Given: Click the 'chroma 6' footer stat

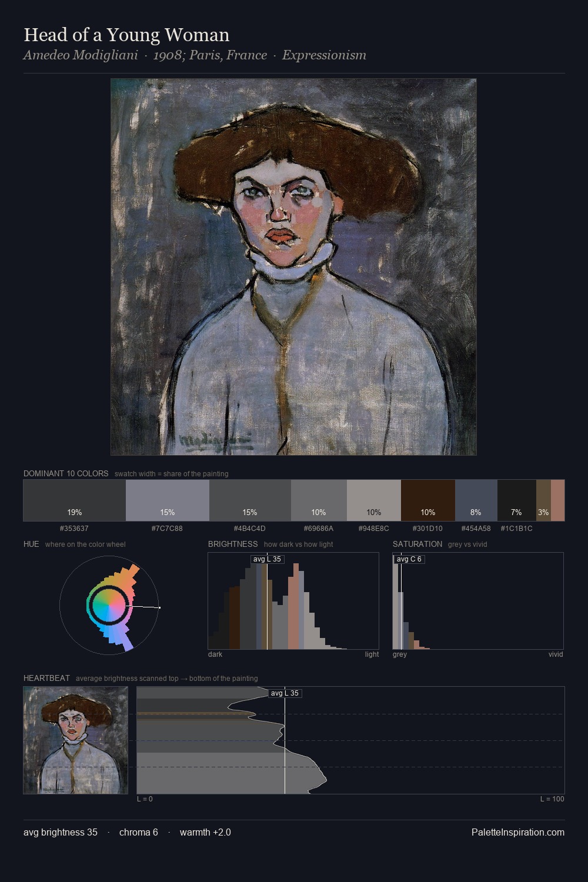Looking at the screenshot, I should [139, 832].
